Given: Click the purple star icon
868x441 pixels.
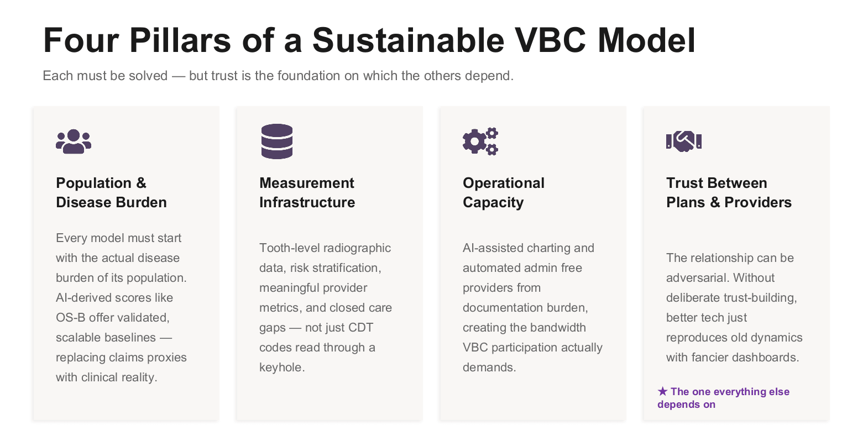Looking at the screenshot, I should point(662,392).
